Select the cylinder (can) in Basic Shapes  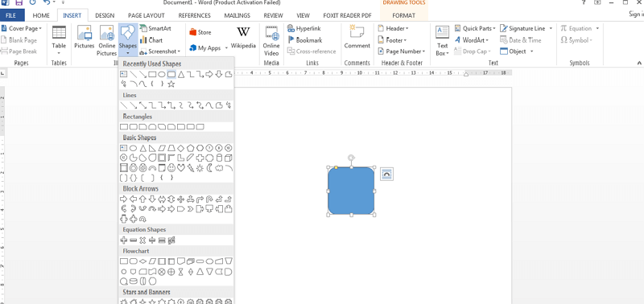click(219, 158)
